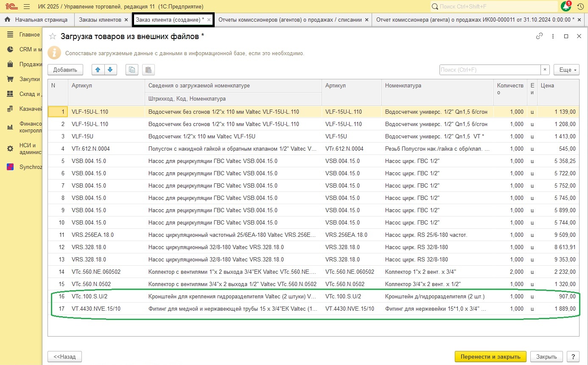Click the Назад button

[64, 357]
